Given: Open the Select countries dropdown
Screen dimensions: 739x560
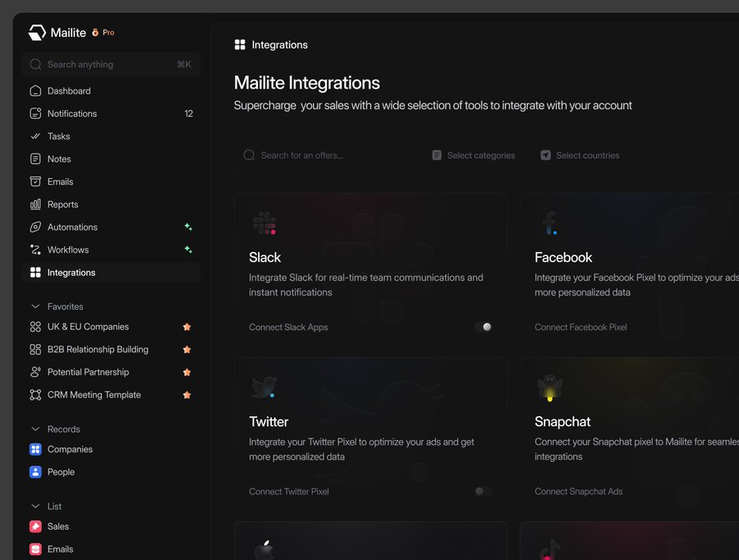Looking at the screenshot, I should tap(580, 155).
